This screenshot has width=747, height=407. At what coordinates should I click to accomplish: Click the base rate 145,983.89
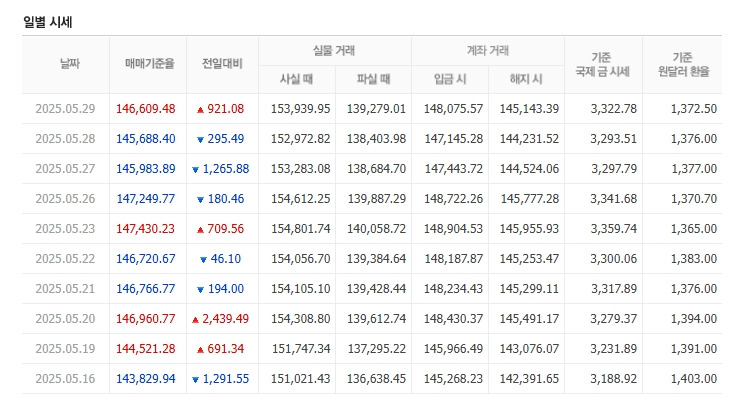click(146, 169)
